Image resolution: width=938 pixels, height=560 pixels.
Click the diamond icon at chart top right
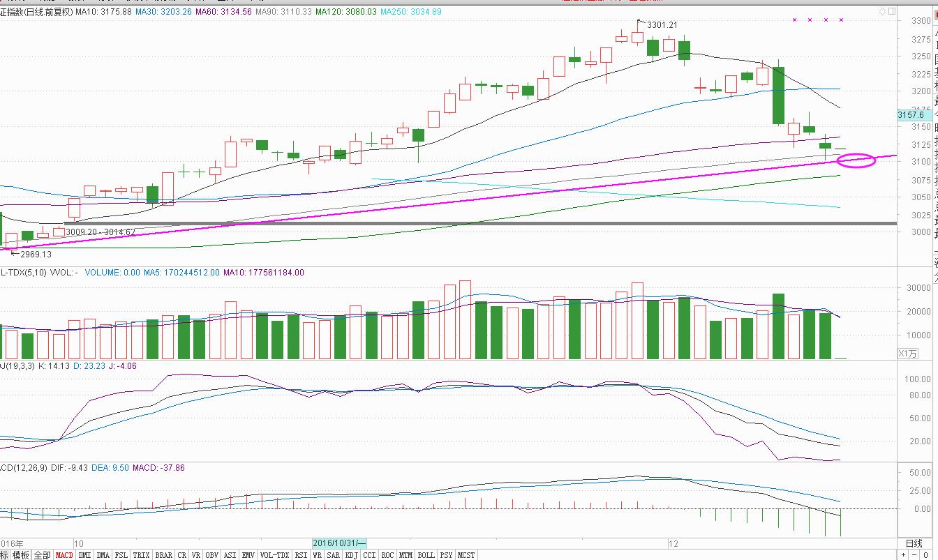click(882, 11)
